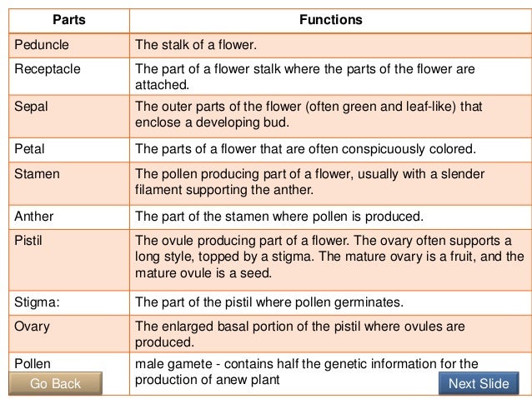Click the Peduncle table cell
This screenshot has height=399, width=532.
click(x=69, y=45)
